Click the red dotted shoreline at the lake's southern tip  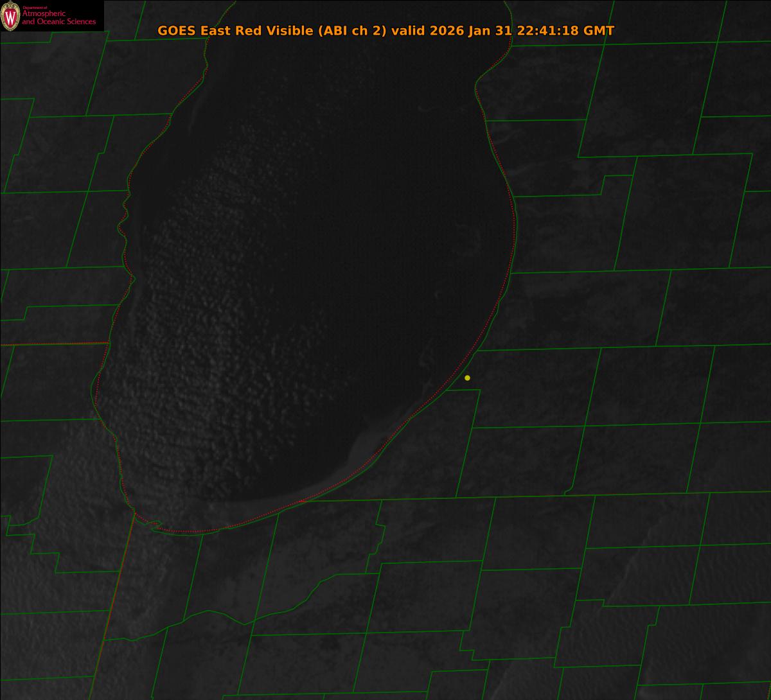click(193, 532)
